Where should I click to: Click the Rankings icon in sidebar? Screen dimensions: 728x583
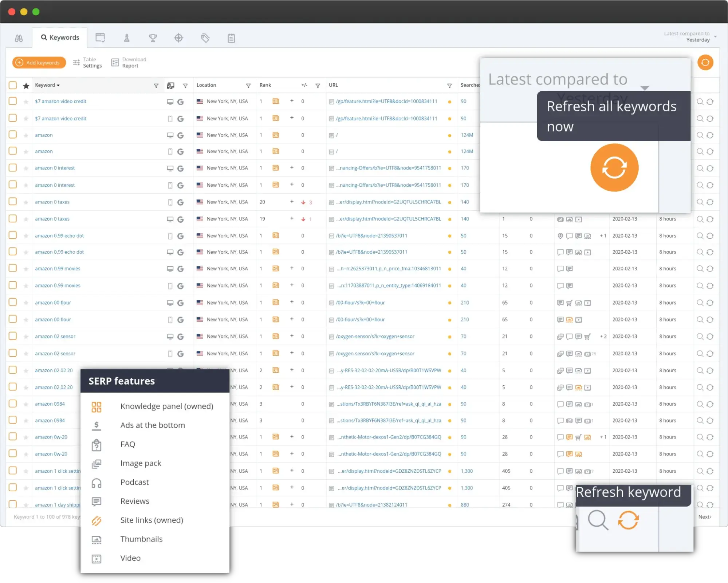pos(153,37)
